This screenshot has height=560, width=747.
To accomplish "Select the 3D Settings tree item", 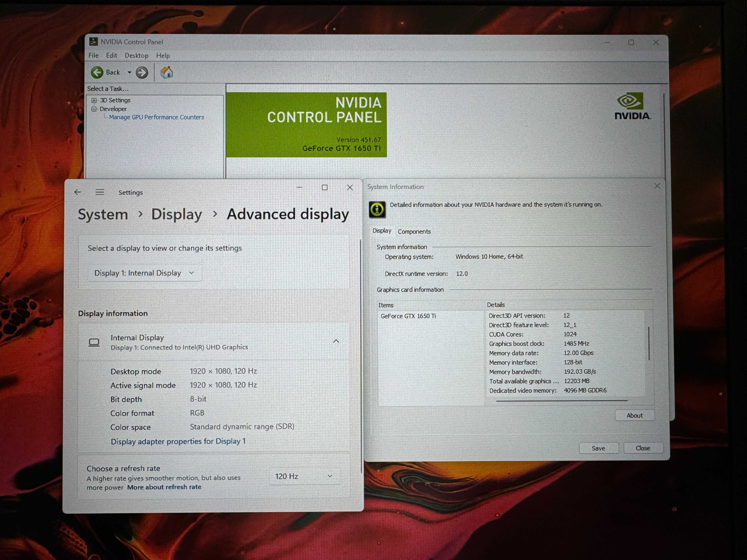I will tap(115, 100).
